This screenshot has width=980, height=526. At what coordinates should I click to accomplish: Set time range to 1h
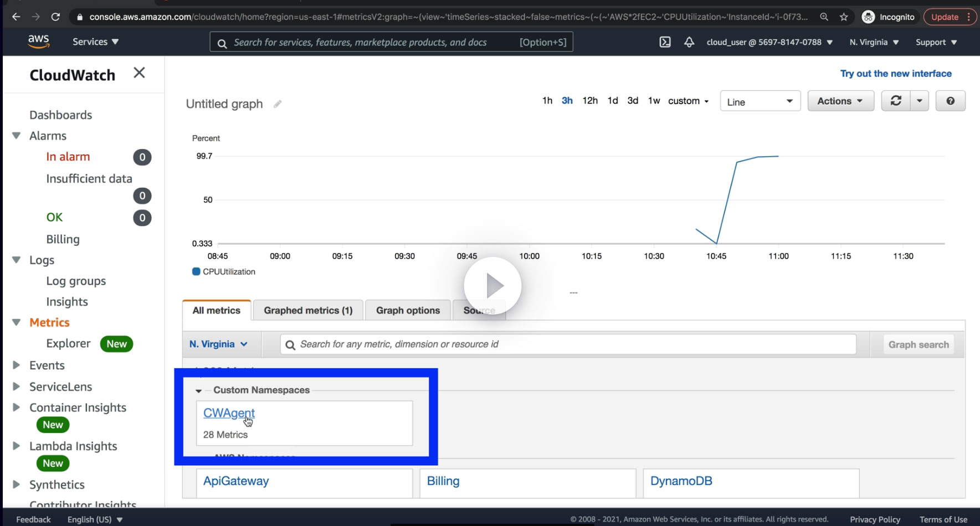coord(547,100)
